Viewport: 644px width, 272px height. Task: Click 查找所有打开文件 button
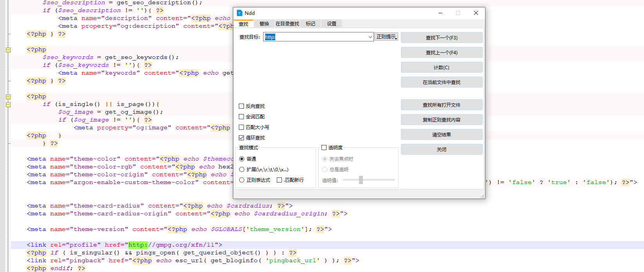point(442,105)
